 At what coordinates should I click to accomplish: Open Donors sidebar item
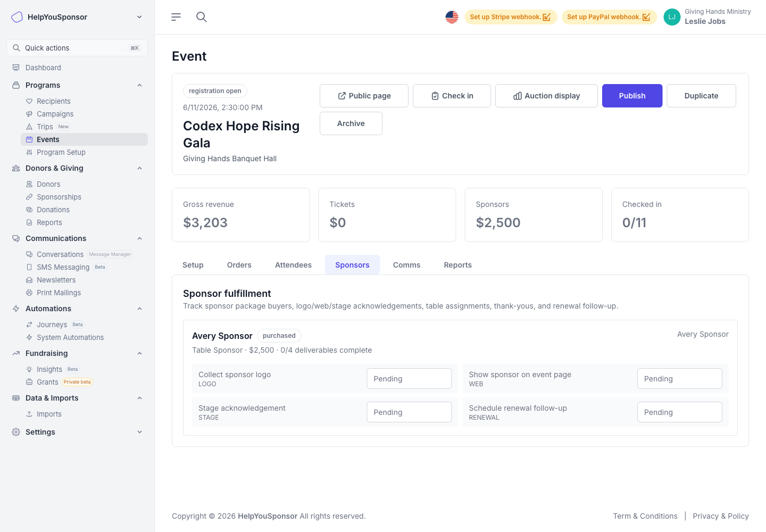click(48, 184)
